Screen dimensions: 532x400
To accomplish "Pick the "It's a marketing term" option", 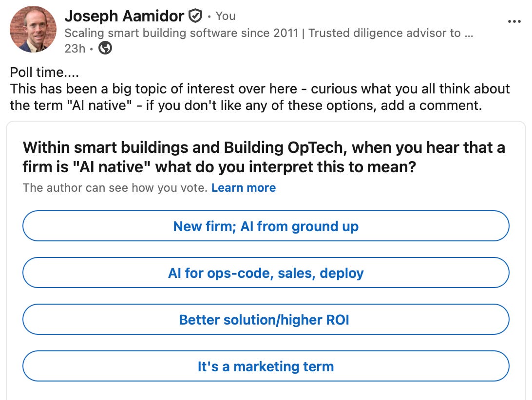I will tap(266, 366).
